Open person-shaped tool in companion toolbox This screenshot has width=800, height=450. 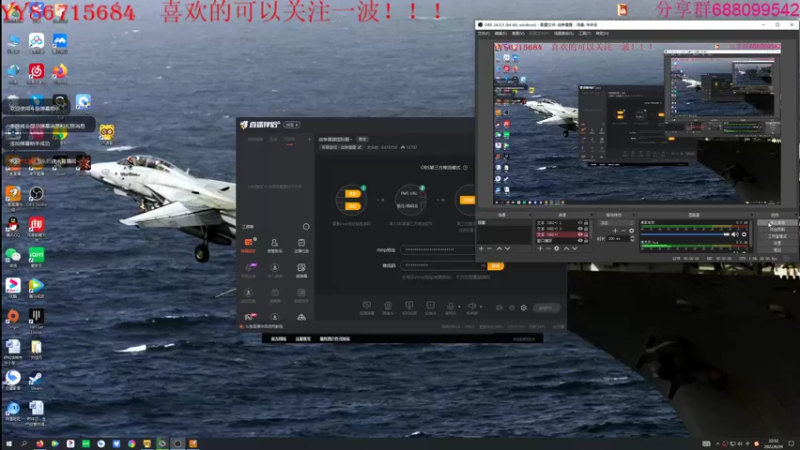274,245
